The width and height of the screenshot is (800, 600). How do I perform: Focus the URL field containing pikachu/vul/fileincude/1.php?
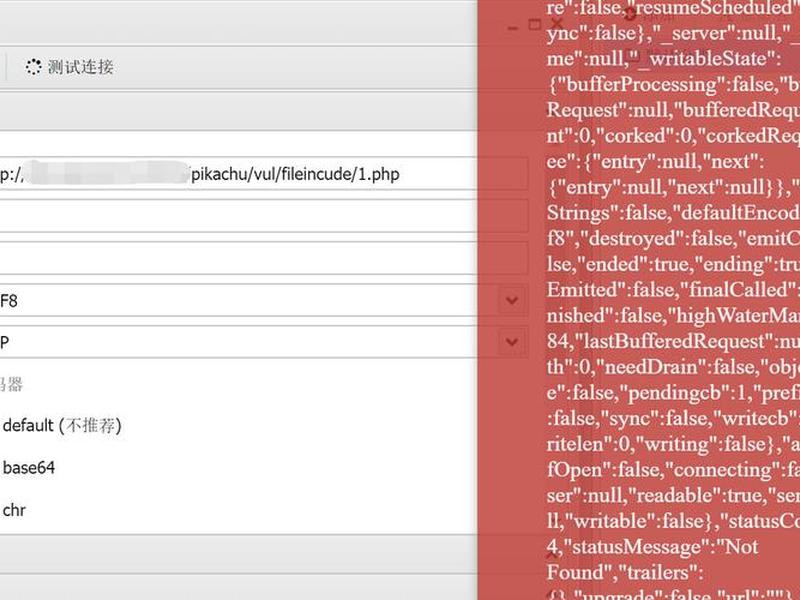click(264, 174)
